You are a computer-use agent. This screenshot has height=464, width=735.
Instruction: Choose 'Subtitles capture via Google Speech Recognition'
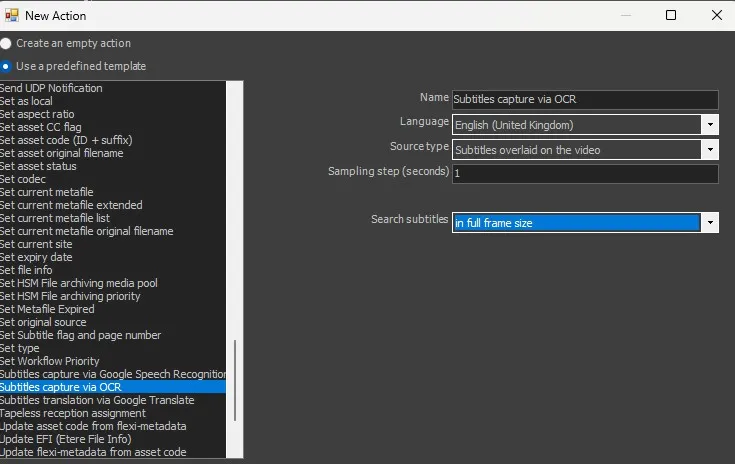coord(111,374)
